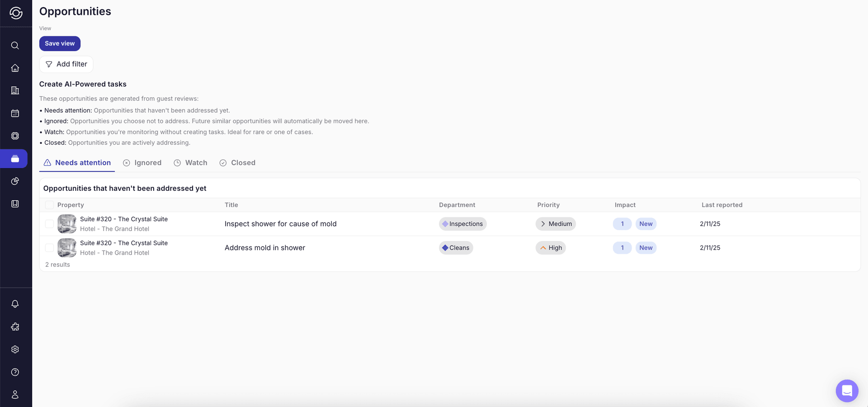Open the Medium priority selector
Image resolution: width=868 pixels, height=407 pixels.
tap(555, 223)
